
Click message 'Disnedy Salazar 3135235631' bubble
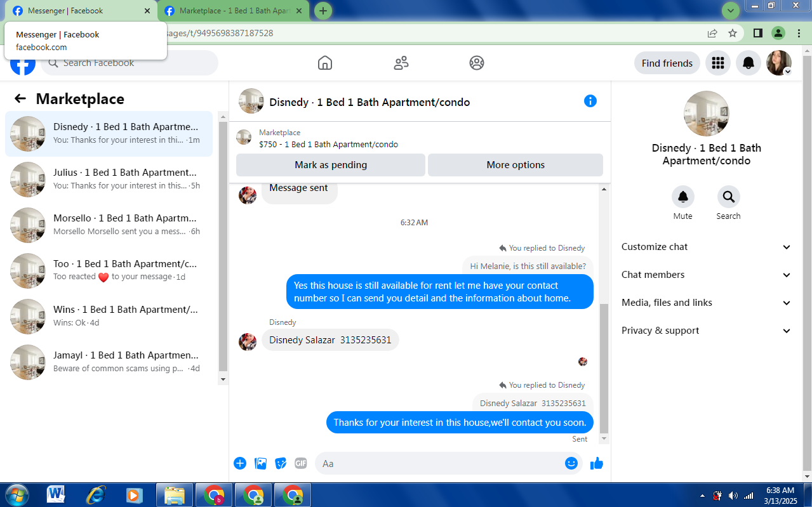tap(330, 339)
